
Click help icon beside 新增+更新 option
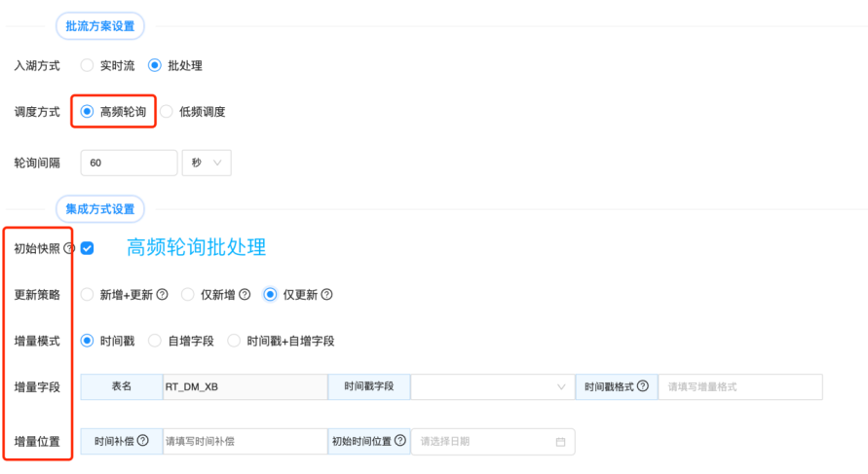pos(163,295)
